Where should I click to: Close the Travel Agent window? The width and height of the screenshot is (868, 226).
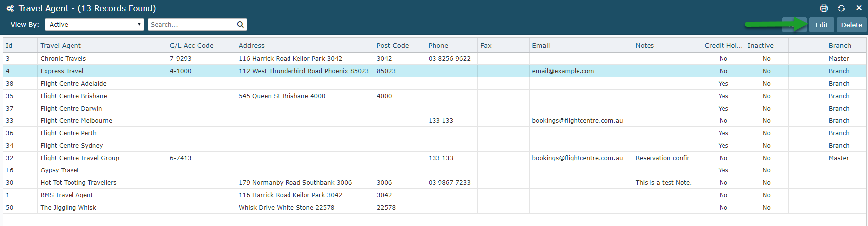859,8
